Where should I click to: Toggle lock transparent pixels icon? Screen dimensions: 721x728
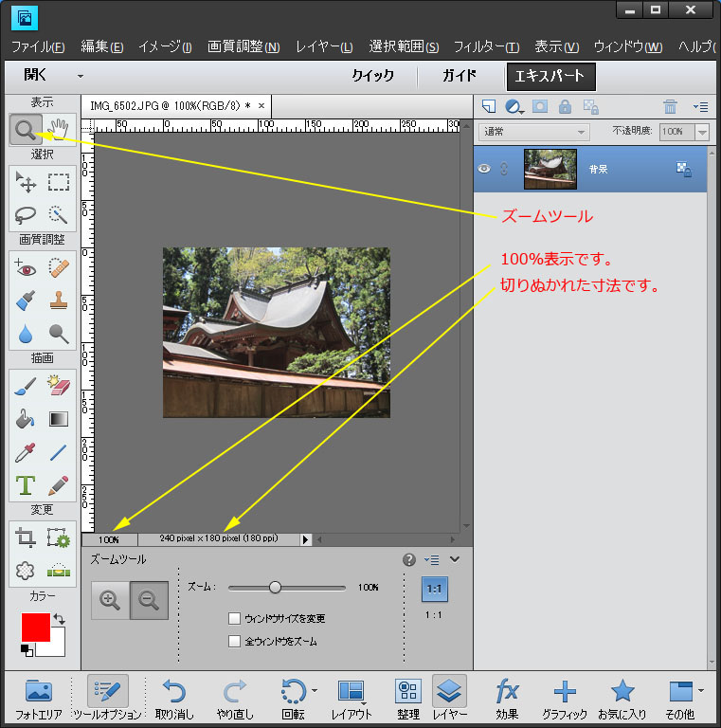pyautogui.click(x=590, y=107)
